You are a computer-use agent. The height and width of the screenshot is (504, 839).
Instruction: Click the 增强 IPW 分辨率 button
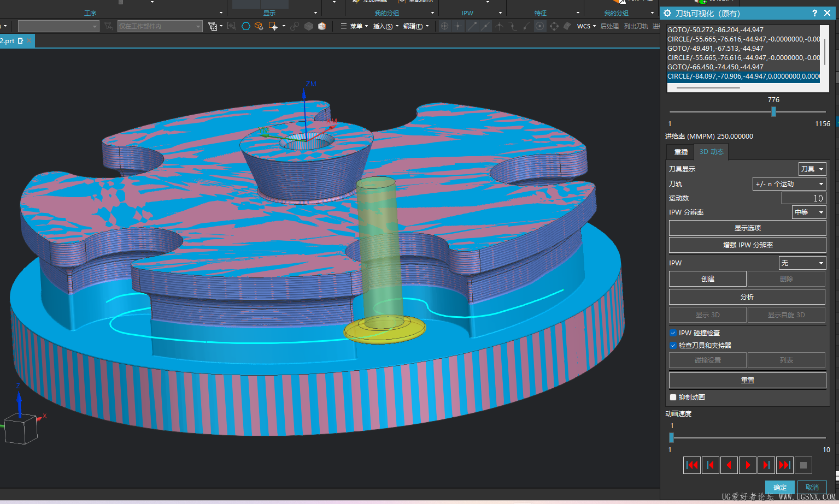tap(747, 245)
